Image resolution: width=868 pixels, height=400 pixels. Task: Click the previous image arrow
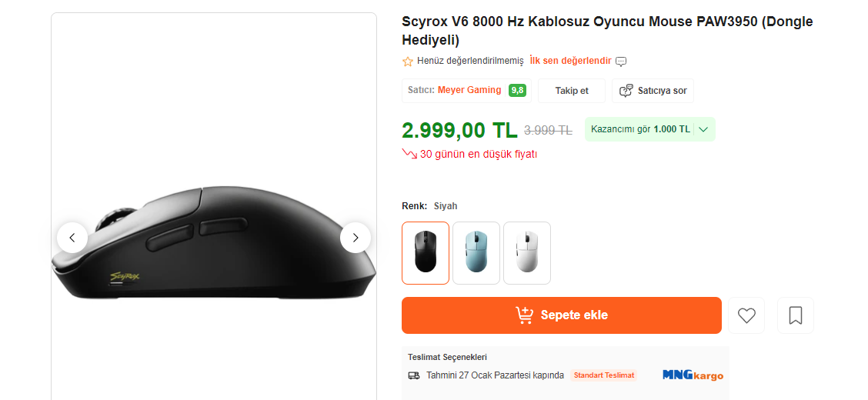[x=72, y=238]
